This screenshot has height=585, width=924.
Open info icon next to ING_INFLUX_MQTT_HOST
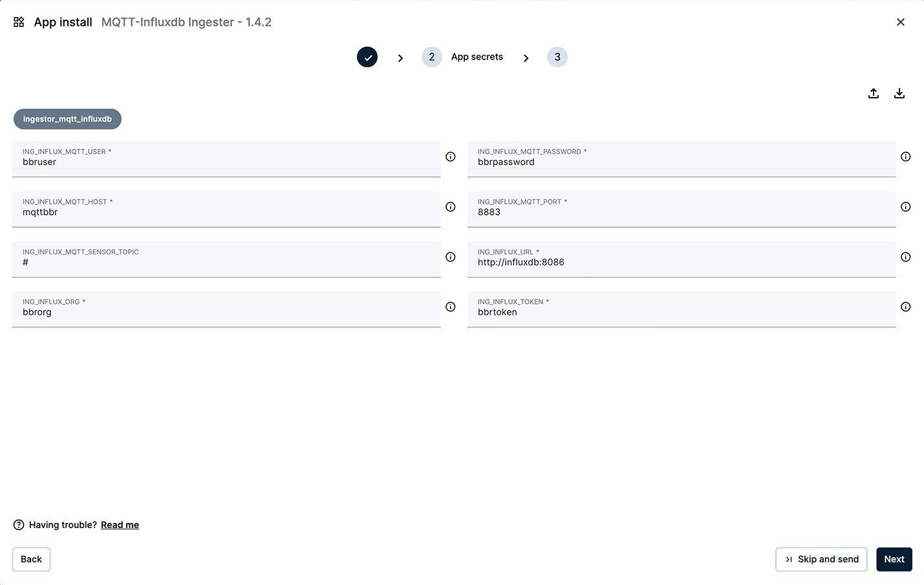(x=451, y=207)
